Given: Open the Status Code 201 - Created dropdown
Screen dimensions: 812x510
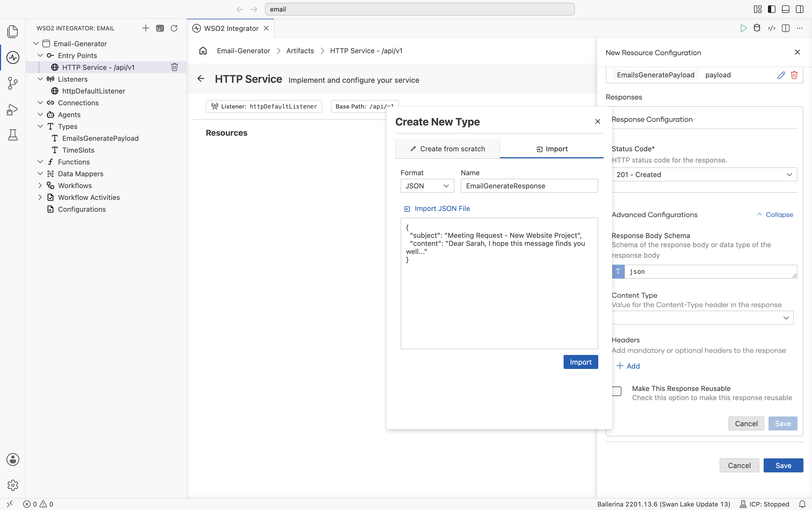Looking at the screenshot, I should point(704,174).
